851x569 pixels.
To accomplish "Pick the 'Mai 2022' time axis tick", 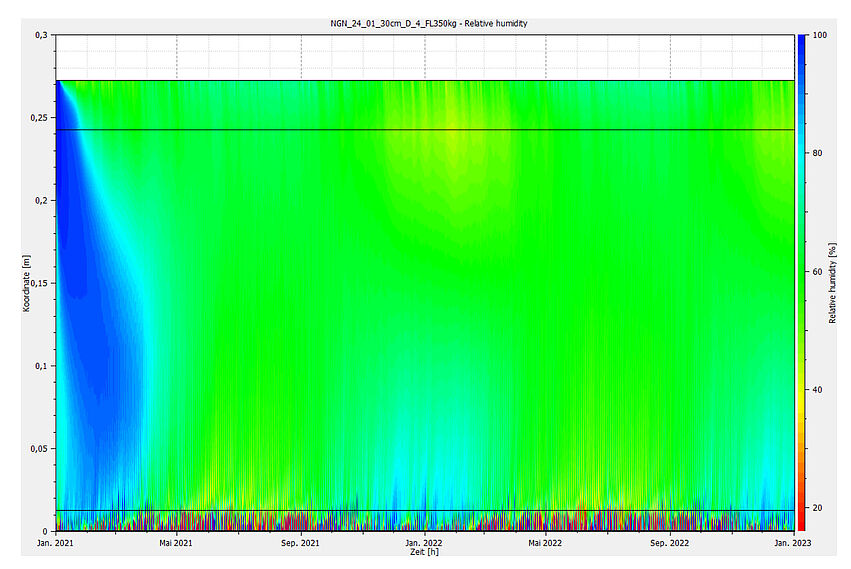I will (545, 543).
